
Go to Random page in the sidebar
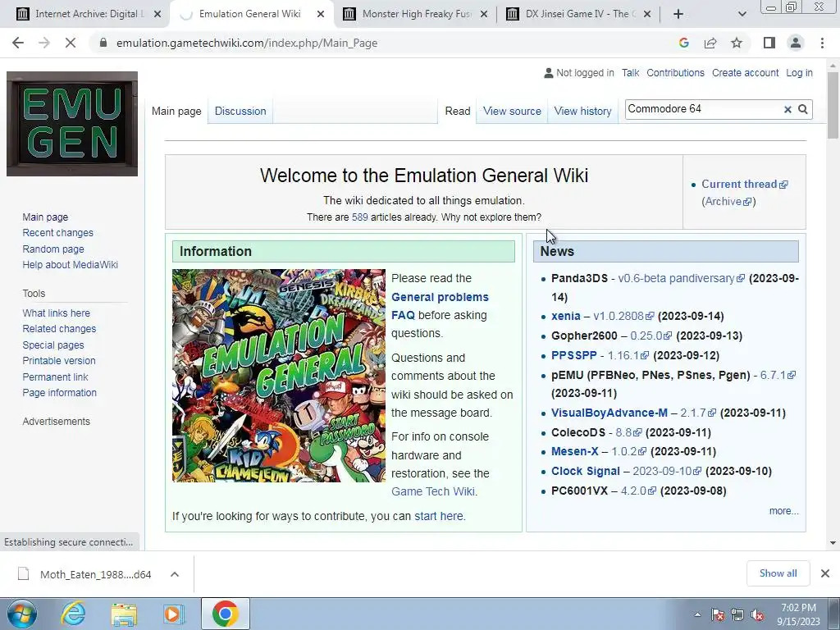click(53, 249)
